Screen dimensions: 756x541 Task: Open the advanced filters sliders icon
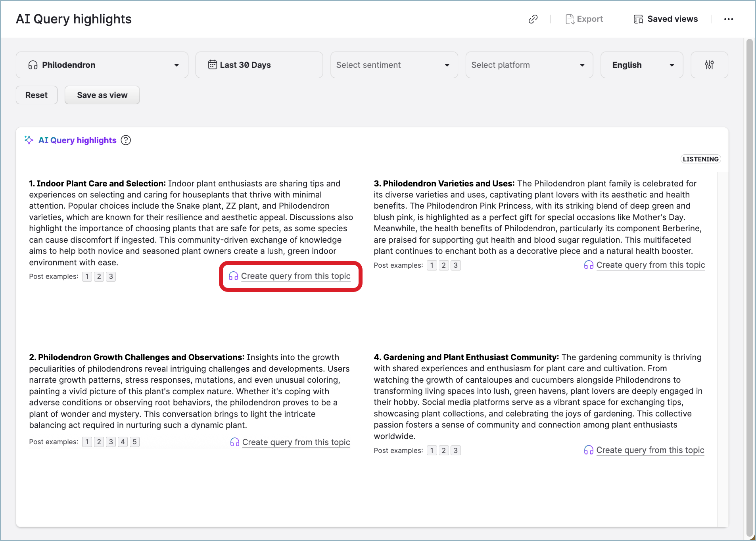point(709,65)
